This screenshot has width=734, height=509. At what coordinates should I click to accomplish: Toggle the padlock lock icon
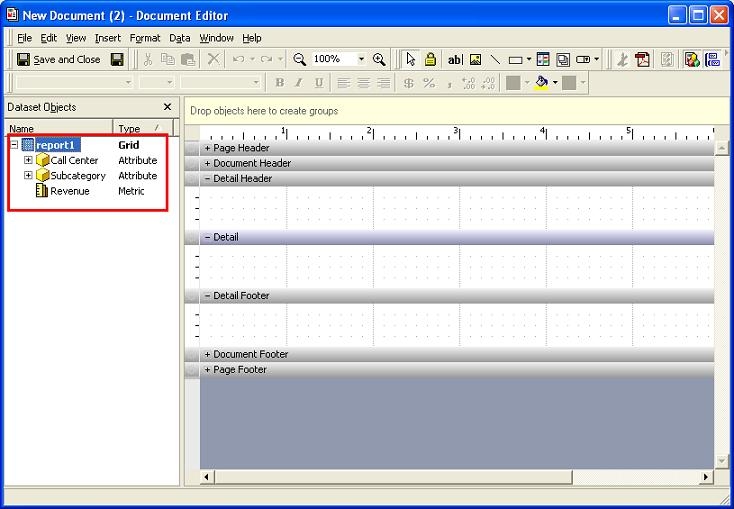click(x=430, y=60)
